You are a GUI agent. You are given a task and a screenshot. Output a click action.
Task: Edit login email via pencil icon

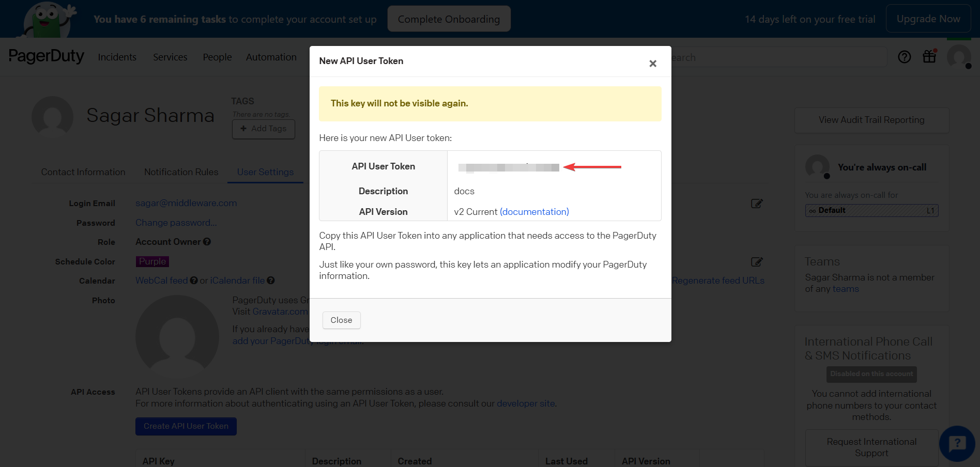coord(757,203)
